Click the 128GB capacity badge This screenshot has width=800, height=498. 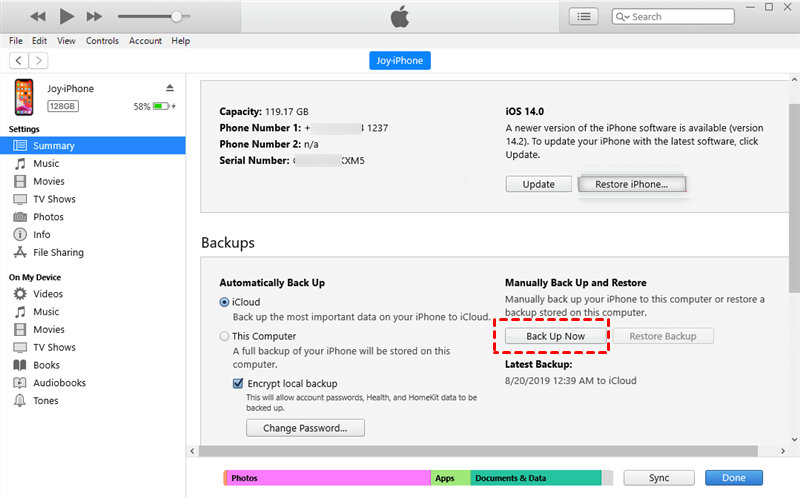tap(63, 106)
